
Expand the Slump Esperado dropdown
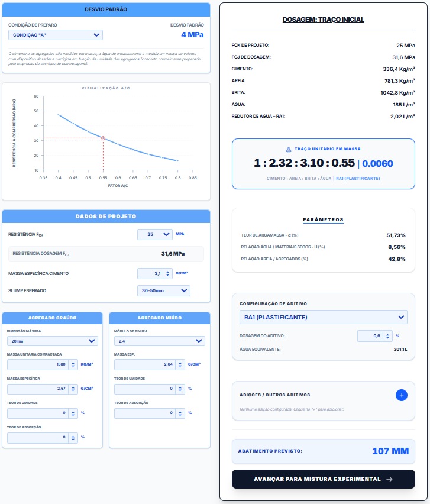pyautogui.click(x=163, y=290)
